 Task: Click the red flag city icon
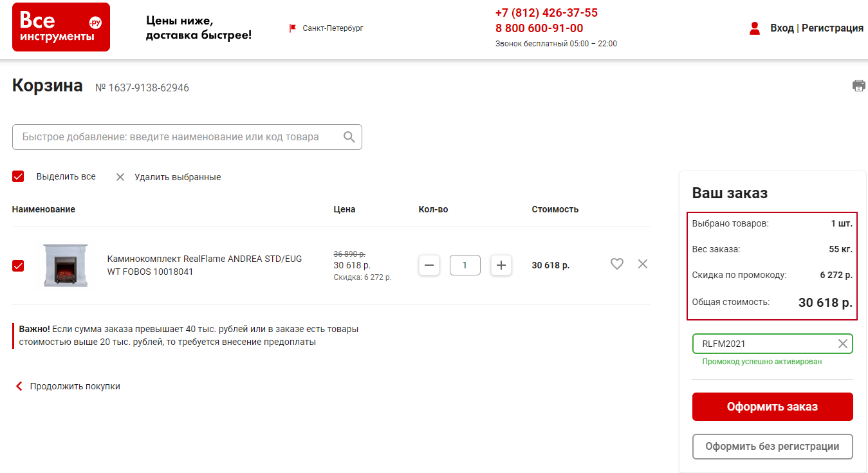tap(293, 28)
